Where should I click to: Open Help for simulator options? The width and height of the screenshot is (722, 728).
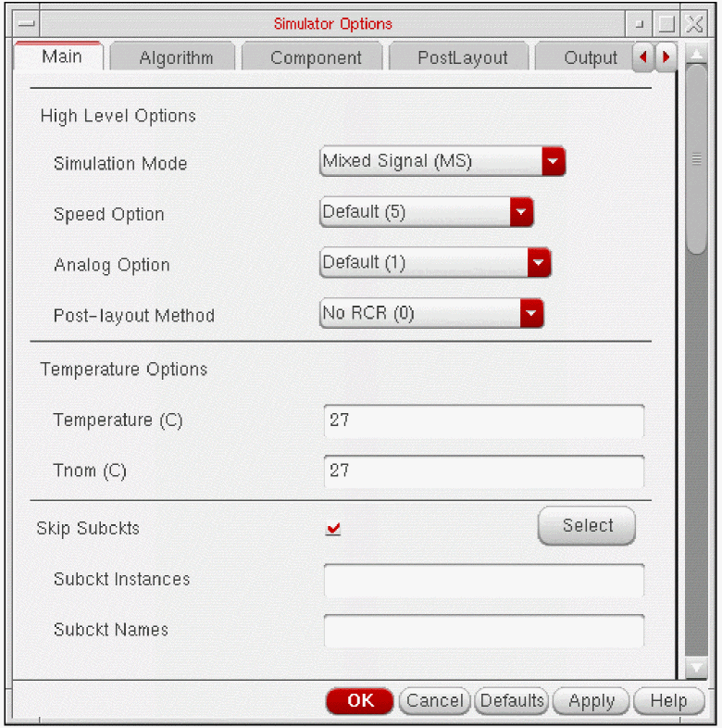click(x=668, y=700)
